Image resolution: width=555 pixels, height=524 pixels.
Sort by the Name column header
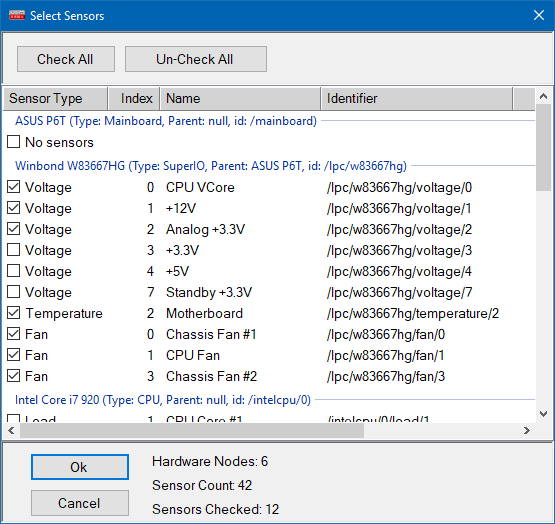240,98
